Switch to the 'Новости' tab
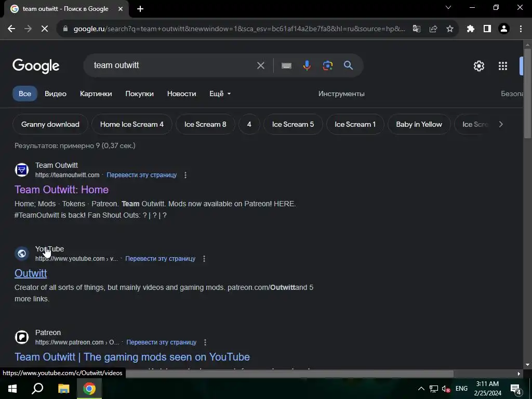 tap(181, 94)
